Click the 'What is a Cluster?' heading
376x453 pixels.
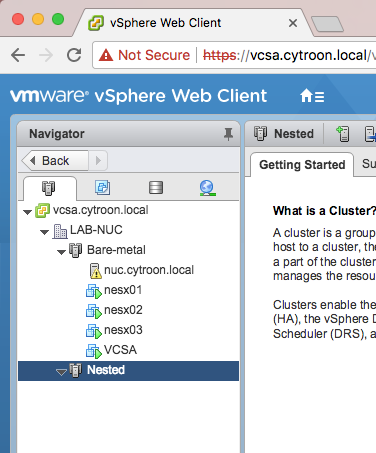click(x=324, y=211)
